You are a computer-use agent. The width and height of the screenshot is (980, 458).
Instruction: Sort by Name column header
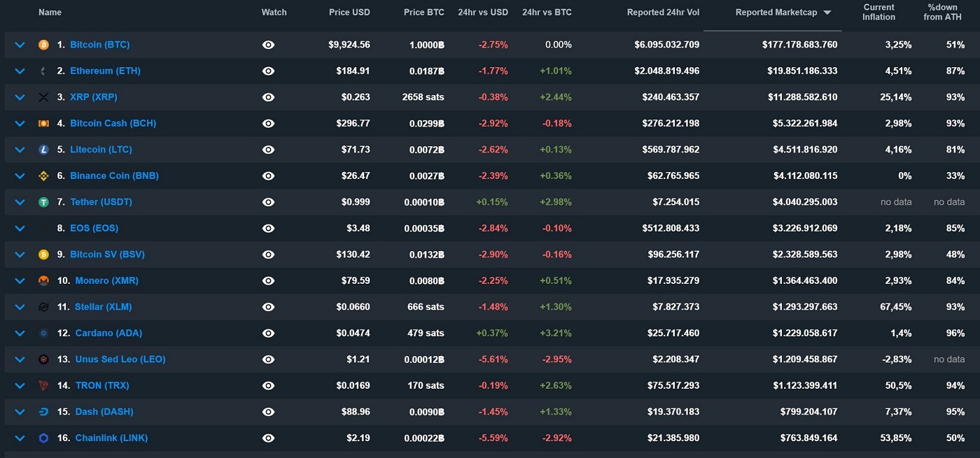50,13
